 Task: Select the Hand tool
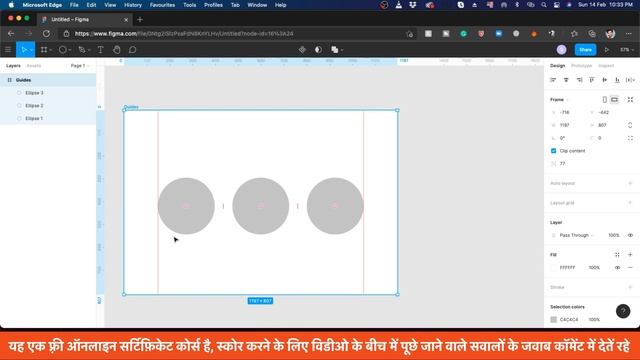(x=117, y=50)
